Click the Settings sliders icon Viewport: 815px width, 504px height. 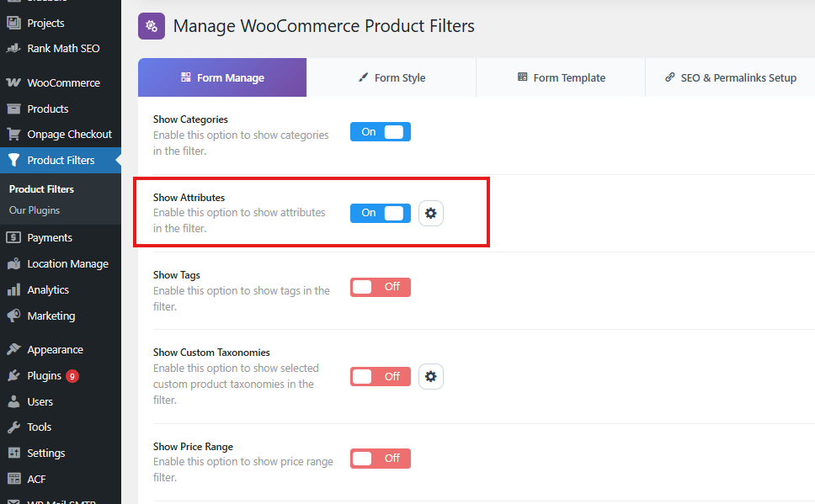pos(14,453)
